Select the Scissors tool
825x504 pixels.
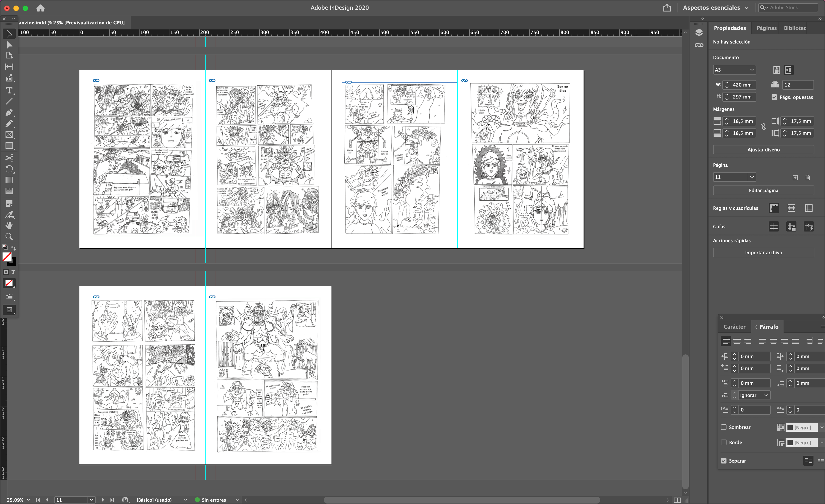(9, 158)
